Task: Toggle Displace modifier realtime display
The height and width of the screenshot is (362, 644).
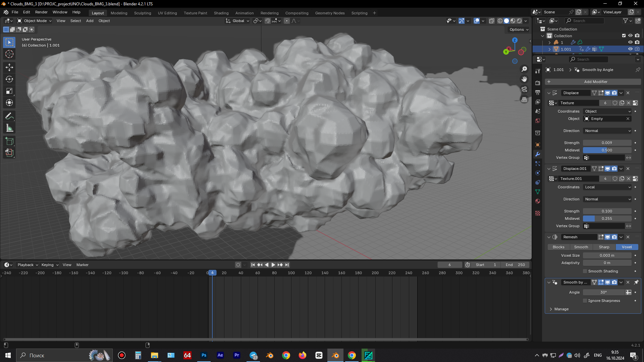Action: pyautogui.click(x=607, y=93)
